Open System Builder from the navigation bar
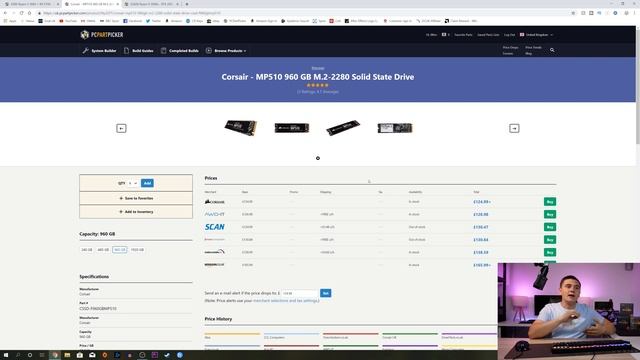Image resolution: width=640 pixels, height=360 pixels. (x=99, y=51)
